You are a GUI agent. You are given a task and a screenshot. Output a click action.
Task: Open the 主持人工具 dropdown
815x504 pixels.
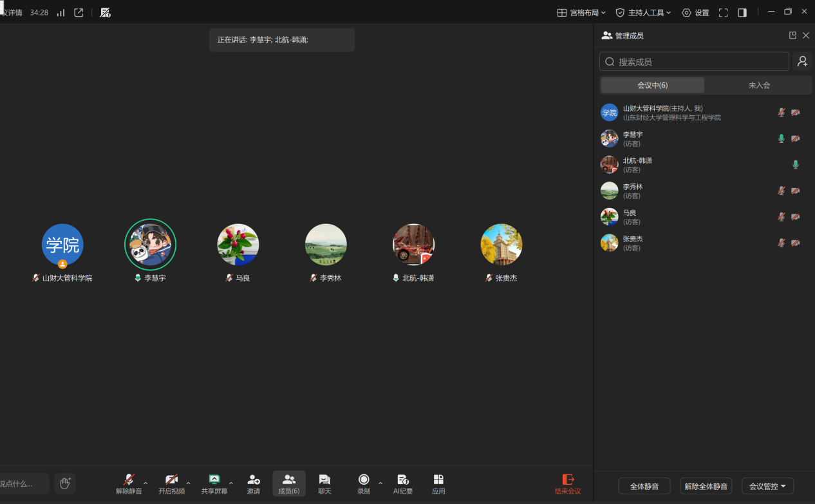point(643,13)
